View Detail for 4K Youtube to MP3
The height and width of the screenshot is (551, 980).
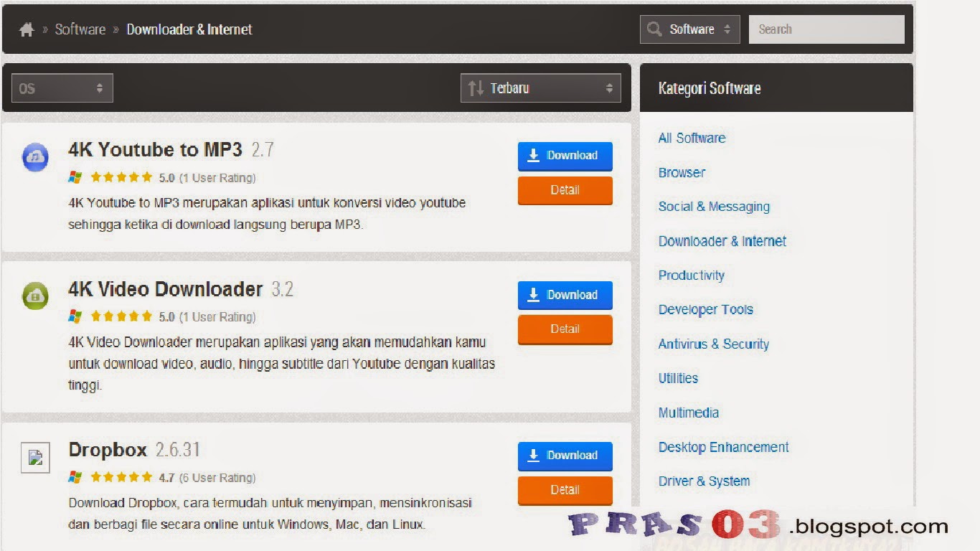[565, 190]
